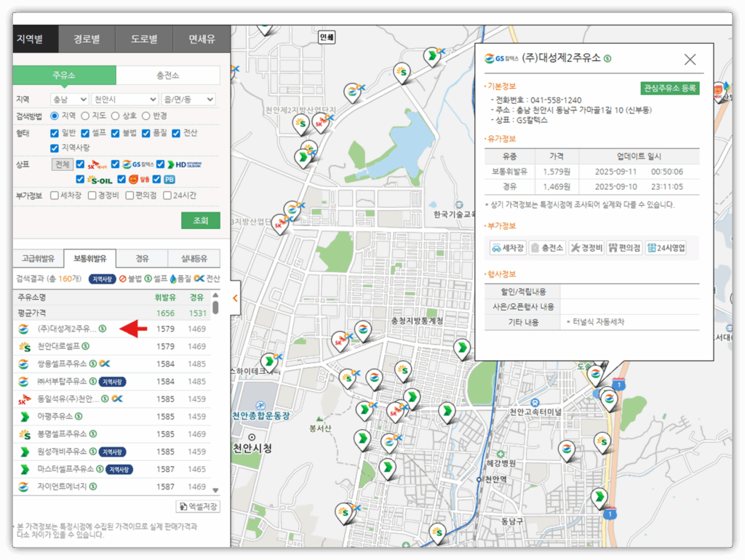Viewport: 745px width, 560px height.
Task: Switch to the 경유 fuel tab
Action: [142, 258]
